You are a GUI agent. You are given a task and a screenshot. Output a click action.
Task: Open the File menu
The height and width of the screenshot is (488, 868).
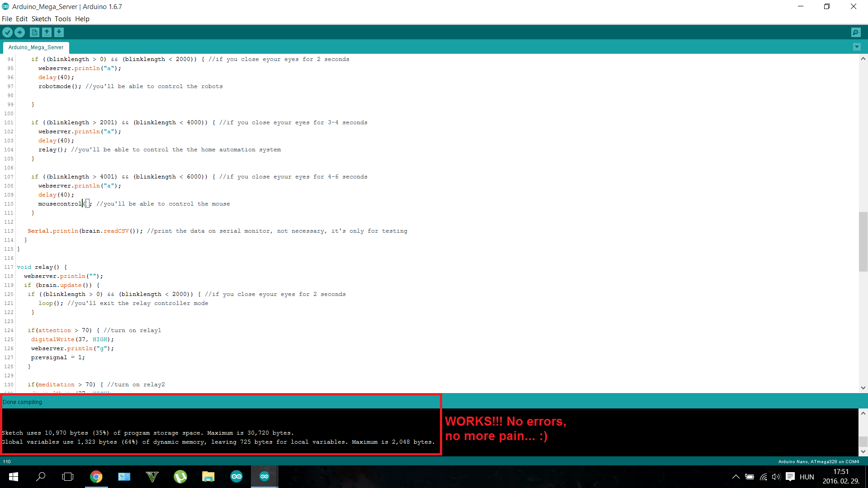pos(7,19)
